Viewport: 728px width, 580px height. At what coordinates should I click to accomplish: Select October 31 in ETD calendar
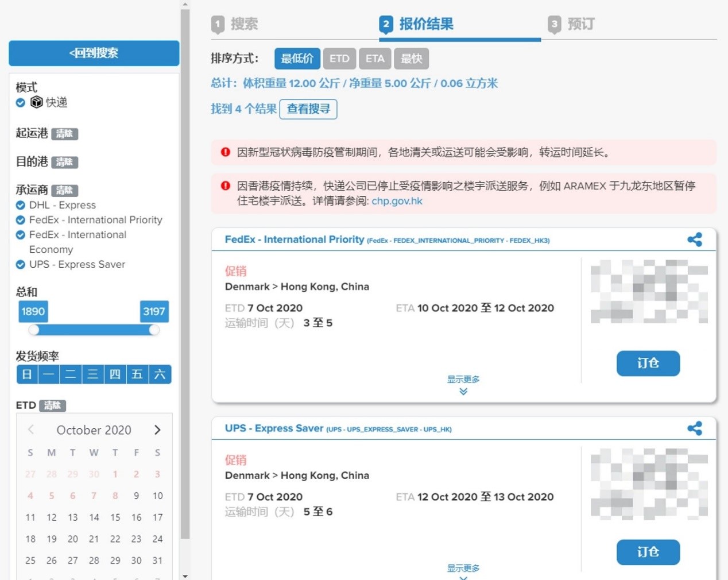coord(157,560)
